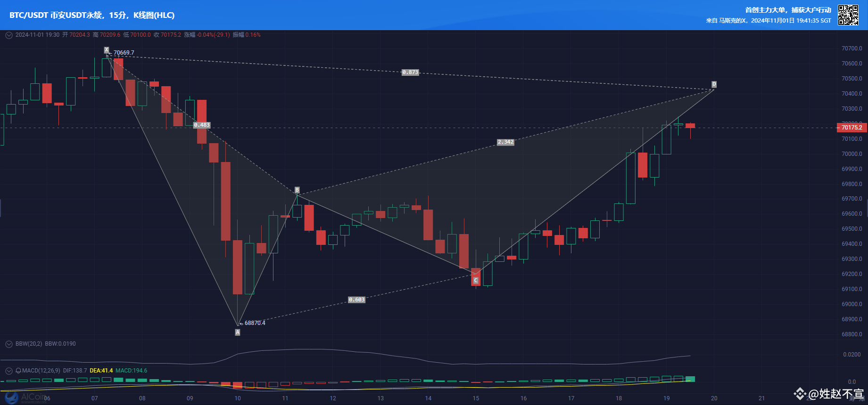Click the 2024-11-01 19:30 timestamp
The height and width of the screenshot is (405, 868).
tap(38, 35)
